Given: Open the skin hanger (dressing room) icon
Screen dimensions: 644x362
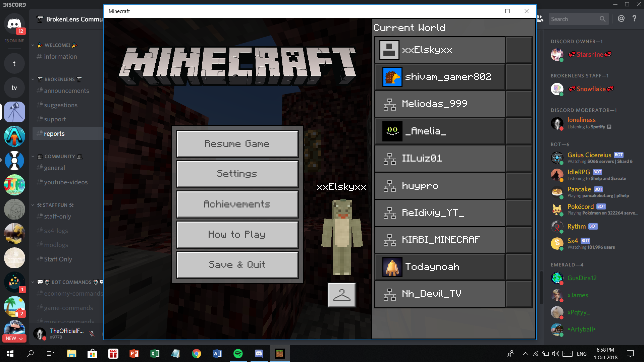Looking at the screenshot, I should (x=342, y=295).
